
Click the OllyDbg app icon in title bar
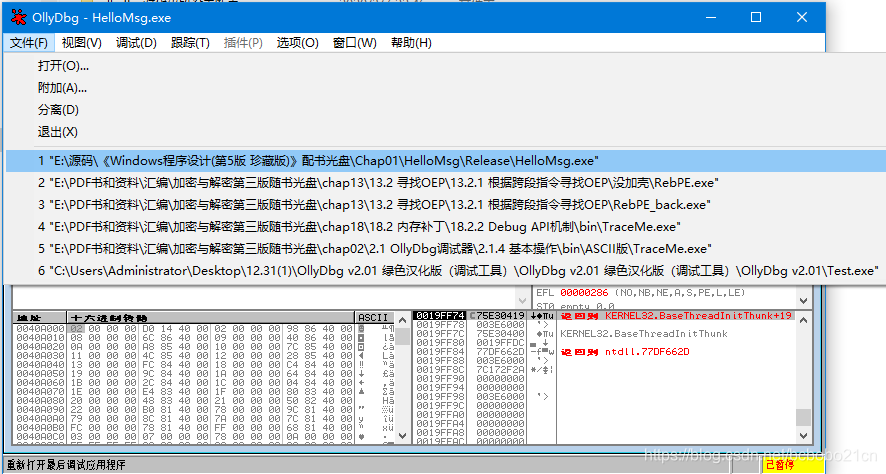(19, 18)
